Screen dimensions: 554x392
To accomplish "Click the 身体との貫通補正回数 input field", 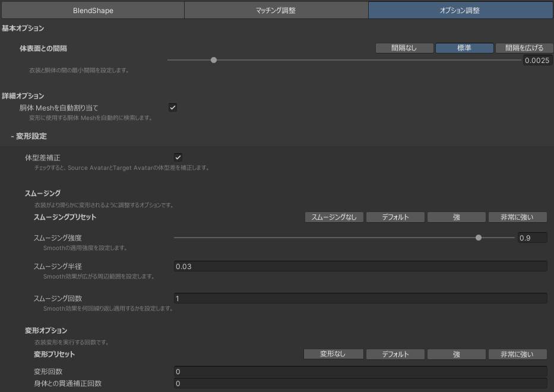I will click(x=360, y=384).
